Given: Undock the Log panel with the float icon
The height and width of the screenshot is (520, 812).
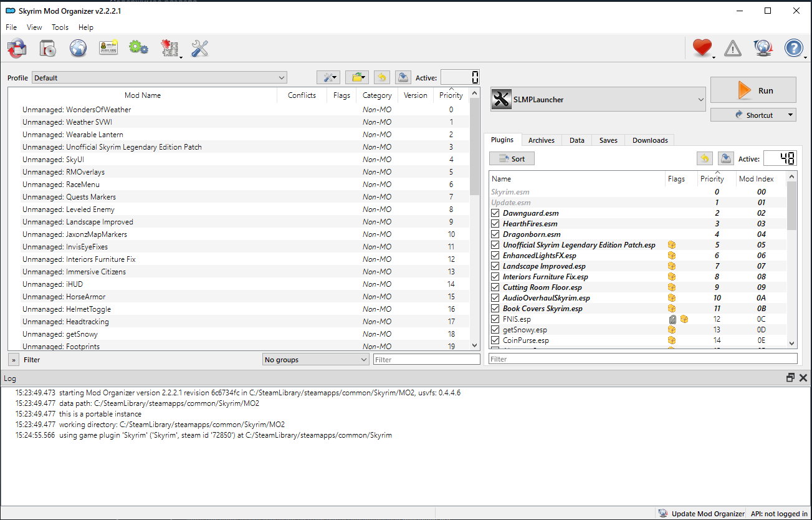Looking at the screenshot, I should 790,378.
